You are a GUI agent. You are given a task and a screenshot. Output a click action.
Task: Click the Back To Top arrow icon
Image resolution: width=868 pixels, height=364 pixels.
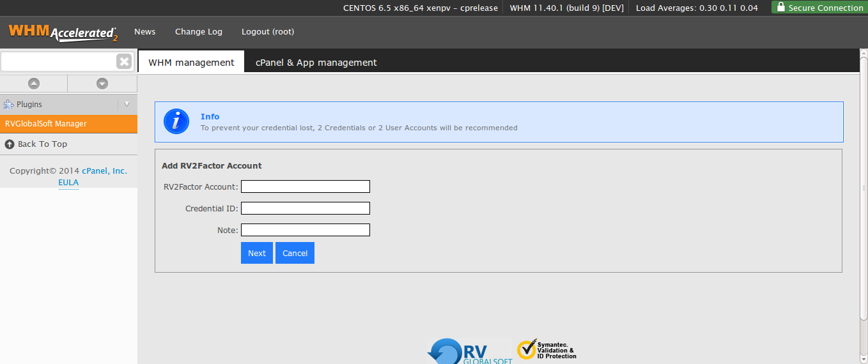[10, 144]
